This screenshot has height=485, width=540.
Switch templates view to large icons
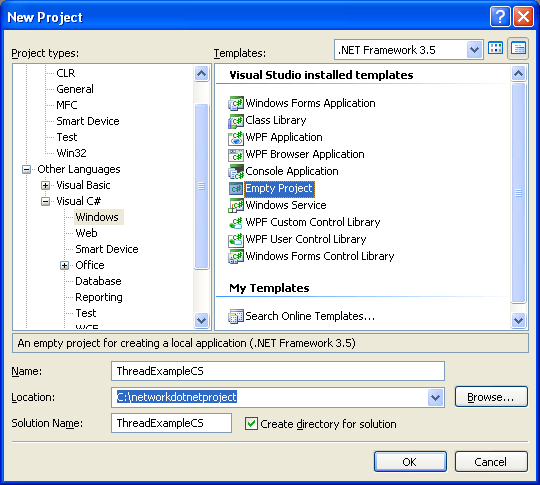click(x=496, y=48)
